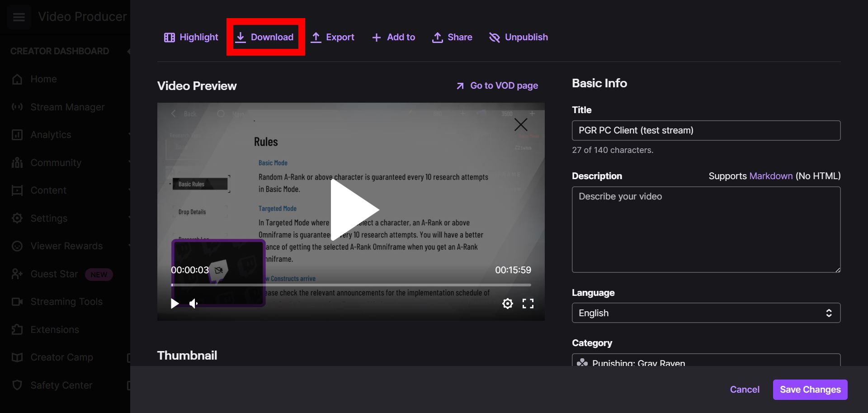The image size is (868, 413).
Task: Mute the video preview audio
Action: tap(193, 304)
